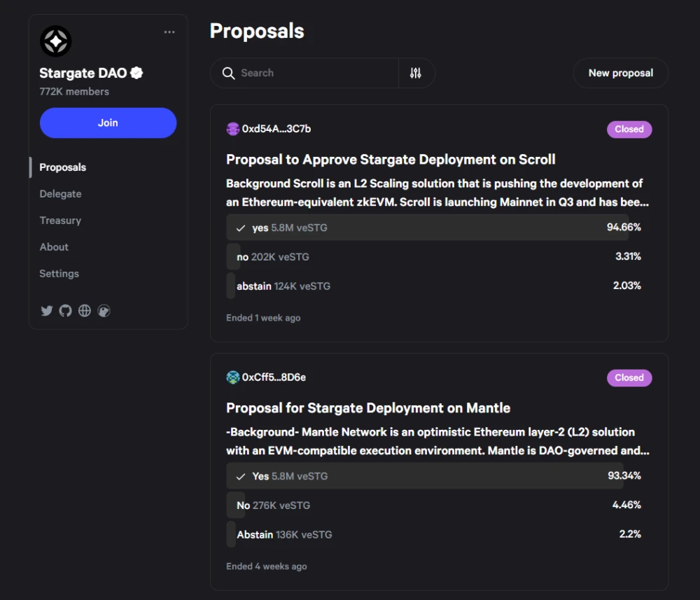Open the CoinGecko icon link
700x600 pixels.
tap(104, 311)
